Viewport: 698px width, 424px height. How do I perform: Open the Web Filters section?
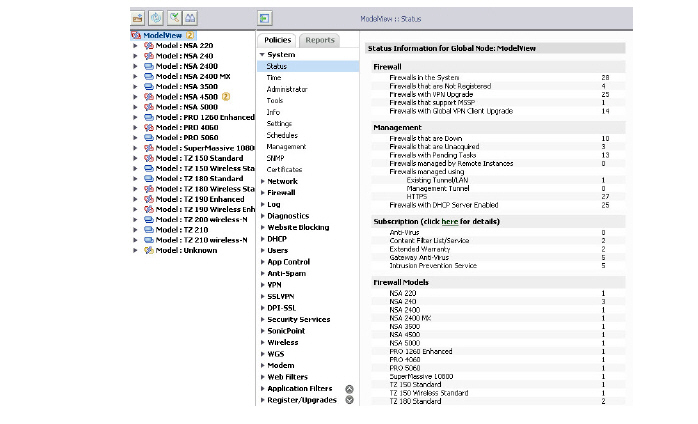pos(287,377)
